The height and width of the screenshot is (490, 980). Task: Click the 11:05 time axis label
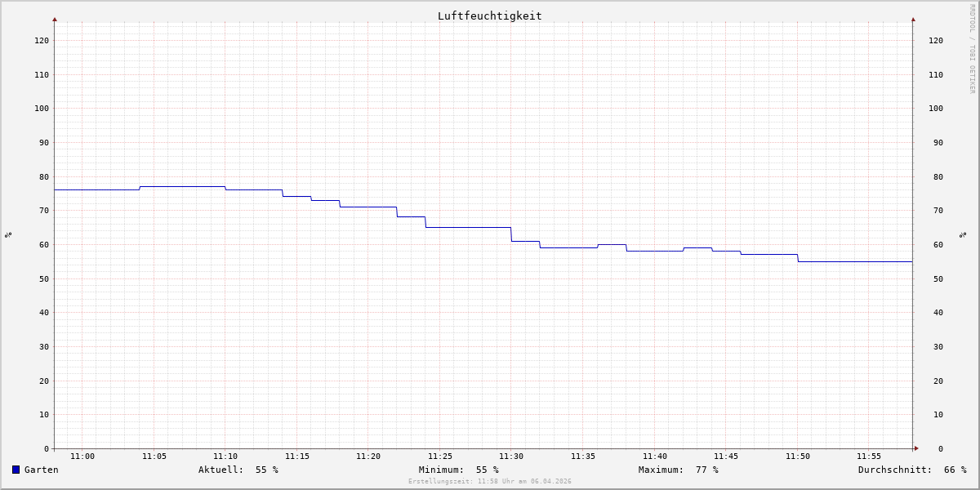pyautogui.click(x=154, y=457)
